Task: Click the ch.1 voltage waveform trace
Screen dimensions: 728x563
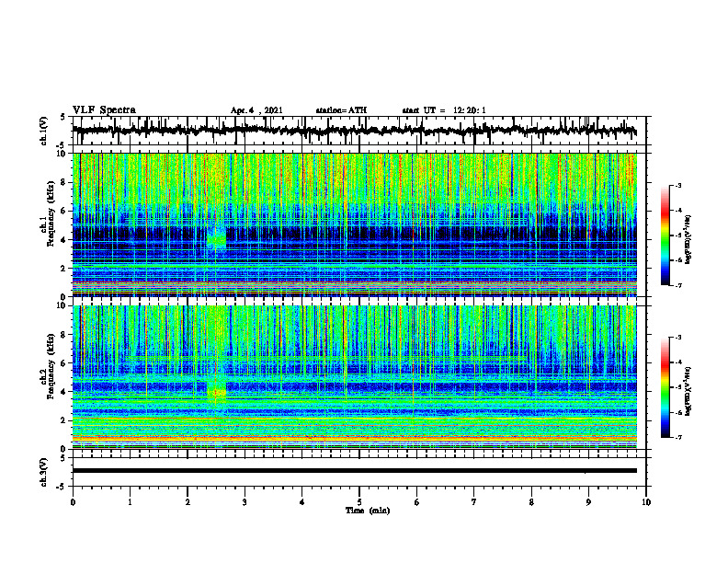Action: 354,131
